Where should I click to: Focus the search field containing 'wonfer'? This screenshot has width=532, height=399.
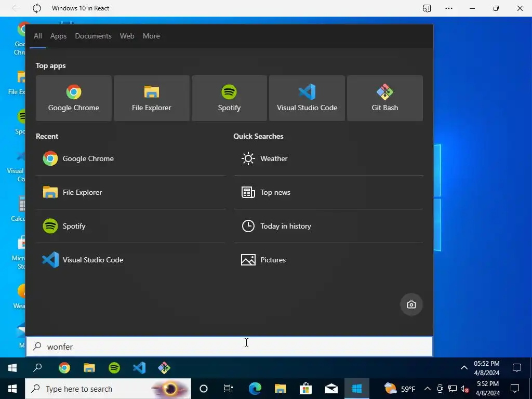[229, 347]
